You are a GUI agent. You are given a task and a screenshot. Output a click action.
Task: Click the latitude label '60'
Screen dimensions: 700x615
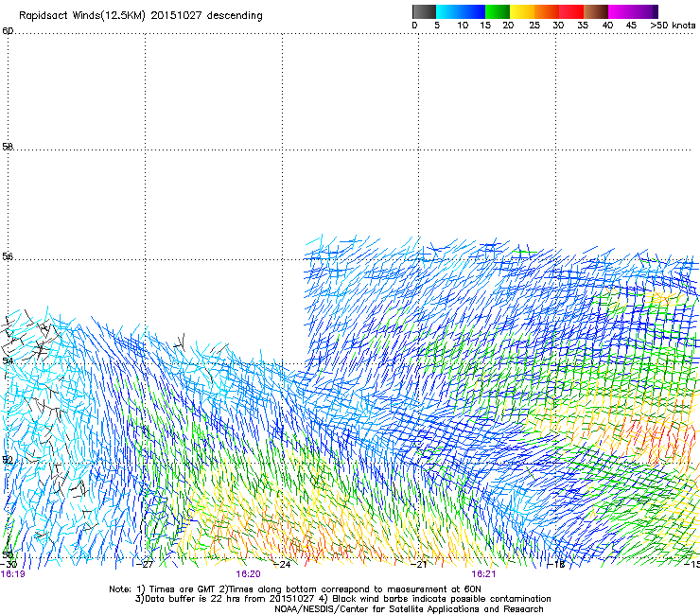pyautogui.click(x=8, y=31)
